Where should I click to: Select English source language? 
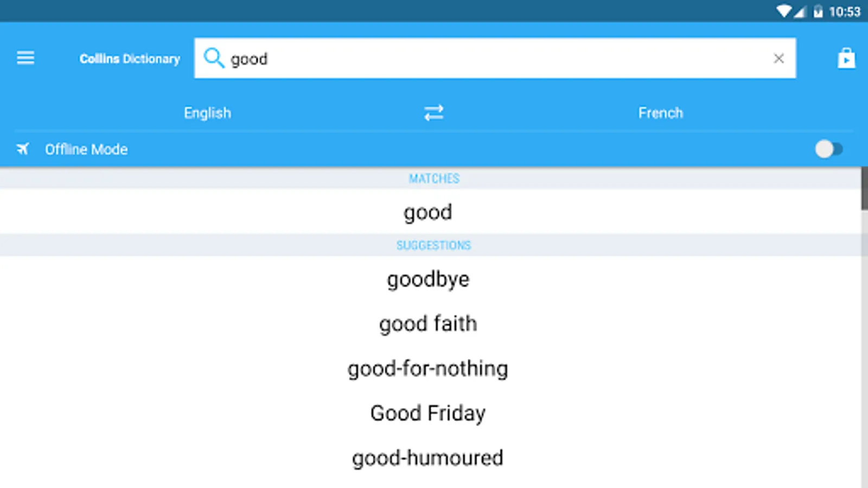click(x=207, y=113)
